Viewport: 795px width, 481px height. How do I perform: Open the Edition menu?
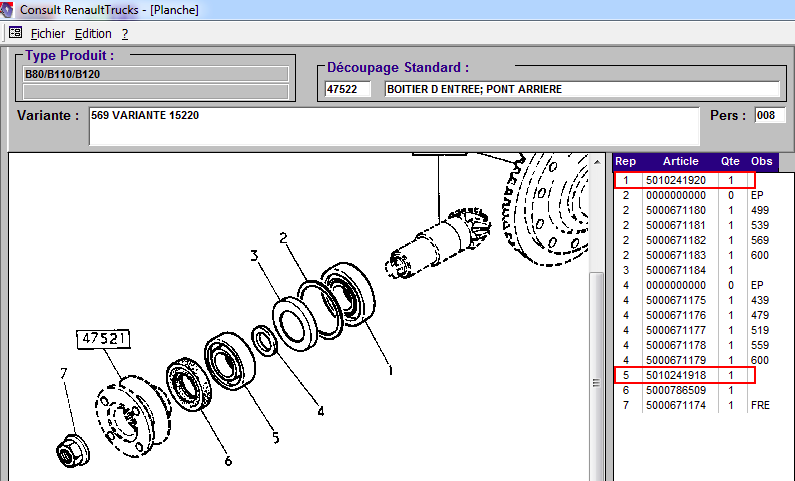(93, 33)
